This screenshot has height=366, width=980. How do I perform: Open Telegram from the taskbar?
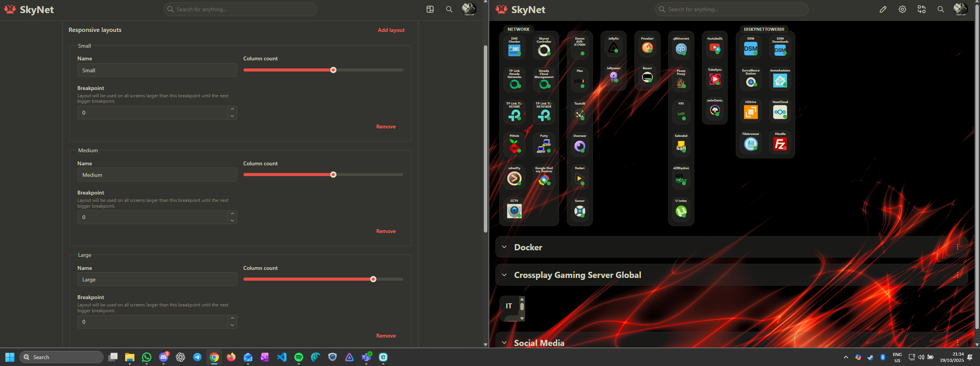coord(197,357)
